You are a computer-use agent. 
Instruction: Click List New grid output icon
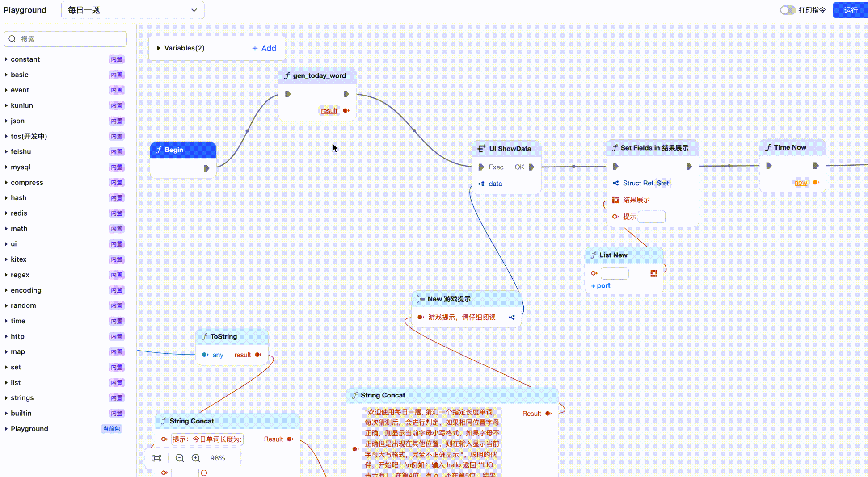654,273
